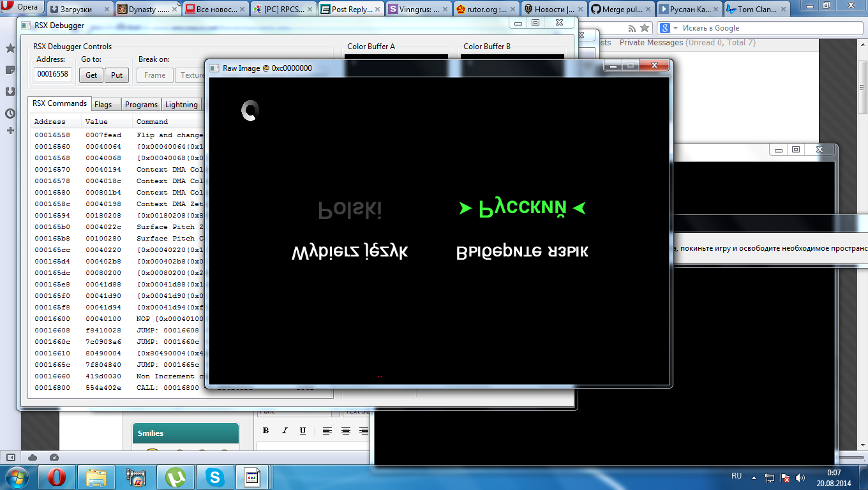The image size is (868, 490).
Task: Select the RSX Commands tab
Action: [59, 103]
